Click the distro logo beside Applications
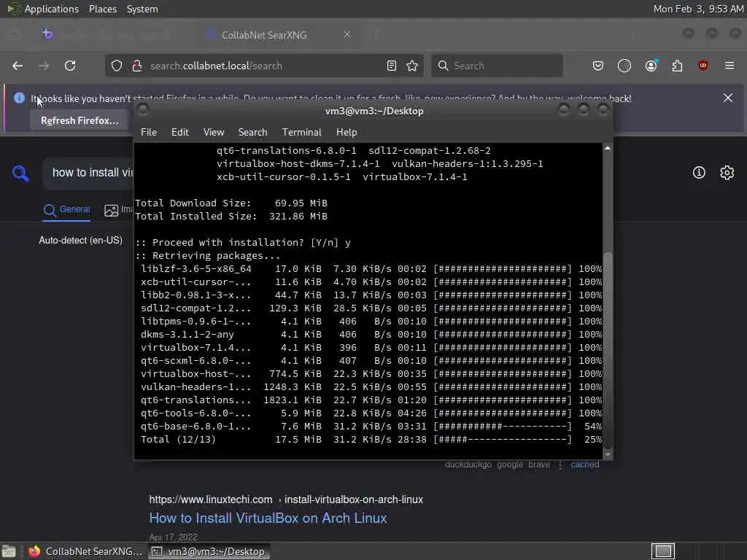747x560 pixels. [13, 9]
